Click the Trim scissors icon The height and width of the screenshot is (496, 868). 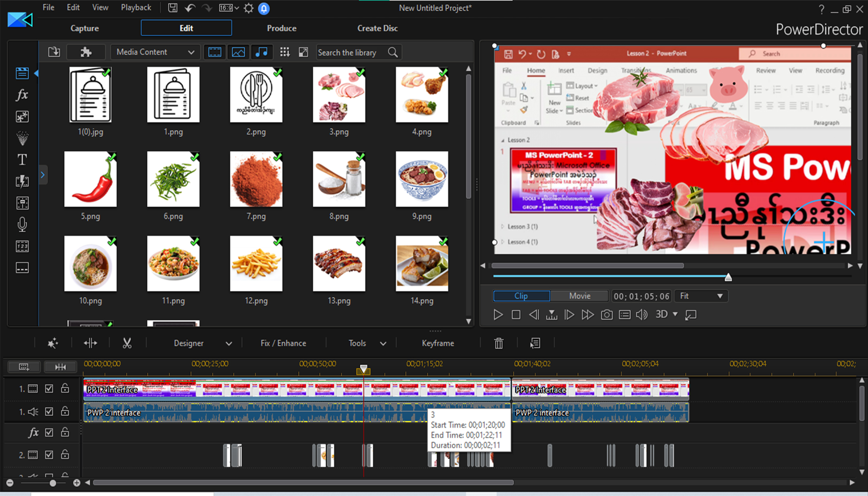tap(127, 343)
